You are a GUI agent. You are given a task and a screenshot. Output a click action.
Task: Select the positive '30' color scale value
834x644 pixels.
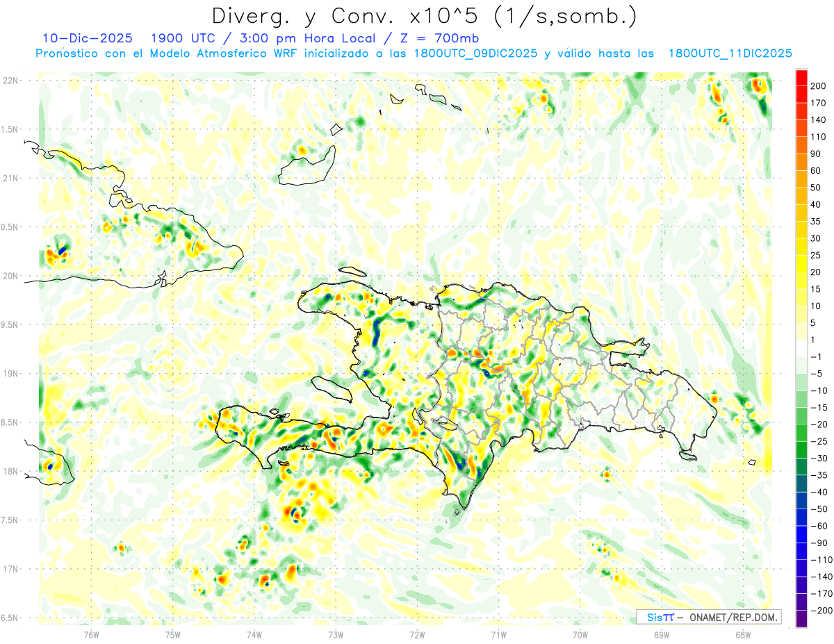(817, 238)
